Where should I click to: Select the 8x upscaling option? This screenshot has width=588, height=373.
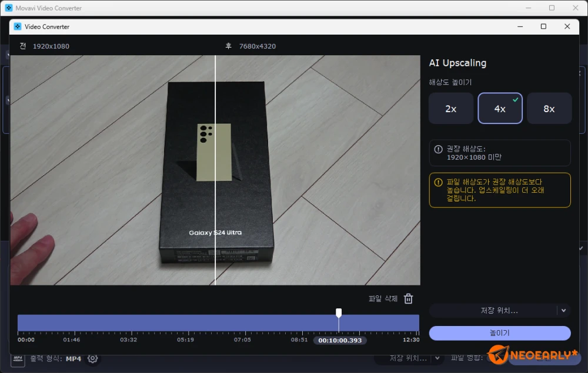coord(549,109)
